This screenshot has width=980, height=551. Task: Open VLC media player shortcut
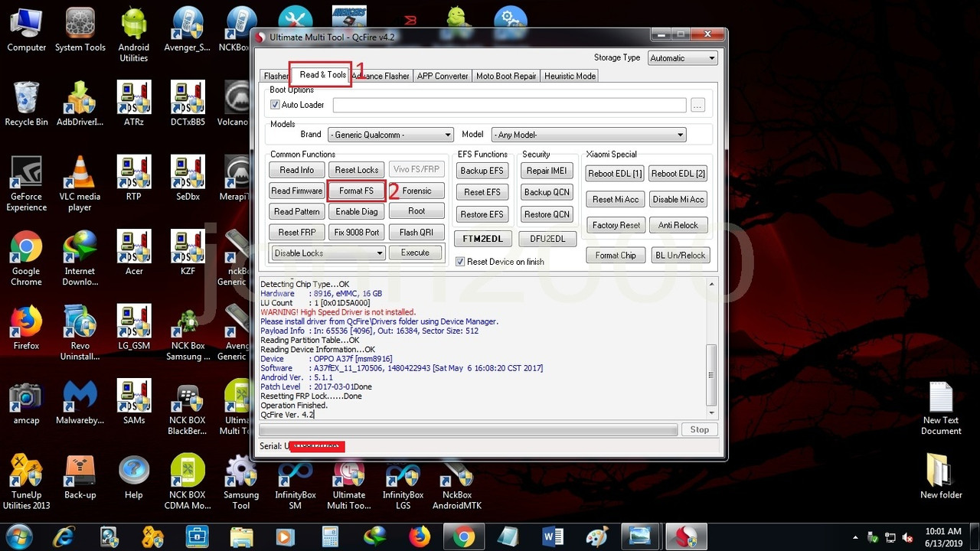[x=80, y=184]
